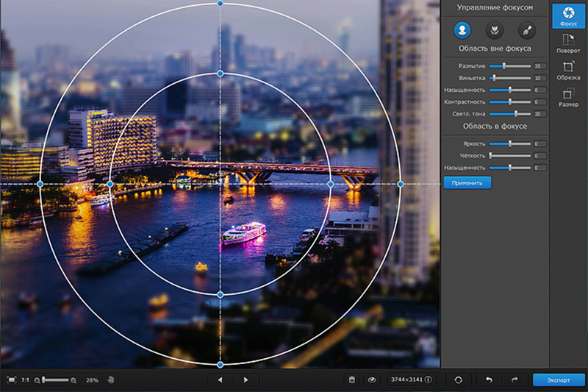Click the refresh/reset circular arrows icon
This screenshot has height=392, width=588.
tap(459, 379)
